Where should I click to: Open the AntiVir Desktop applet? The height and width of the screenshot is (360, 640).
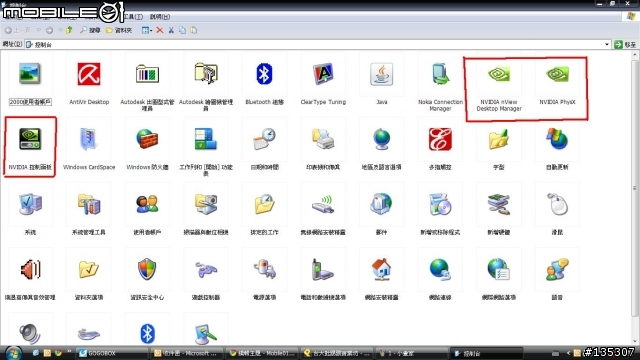tap(89, 75)
